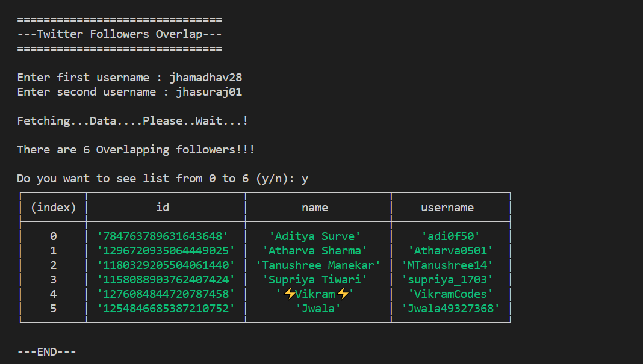The height and width of the screenshot is (364, 643).
Task: Select the 'Enter second username : jhasuraj01' line
Action: coord(129,92)
